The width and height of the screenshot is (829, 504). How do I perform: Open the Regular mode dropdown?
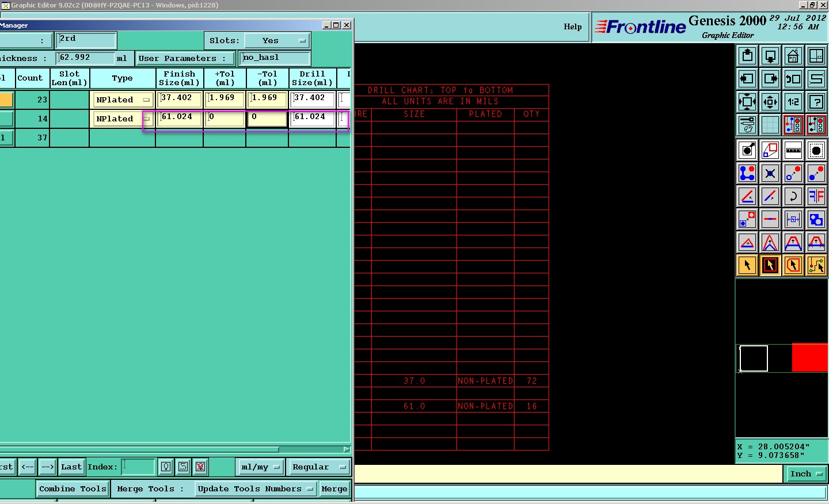319,467
